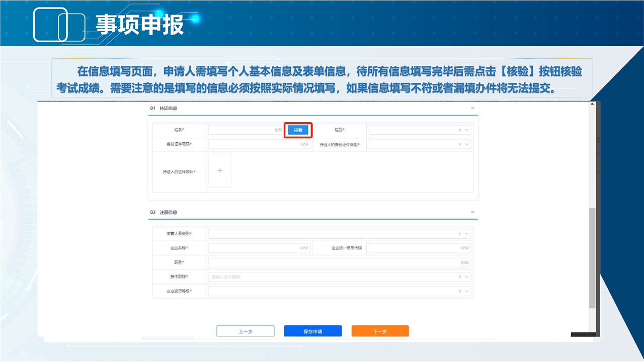Go to 下一步 with the orange button

coord(380,331)
